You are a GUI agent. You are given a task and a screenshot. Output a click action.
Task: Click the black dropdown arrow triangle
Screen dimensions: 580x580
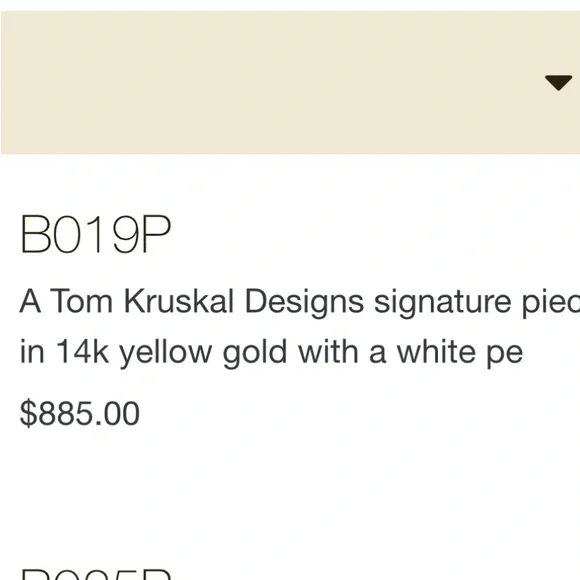point(558,82)
